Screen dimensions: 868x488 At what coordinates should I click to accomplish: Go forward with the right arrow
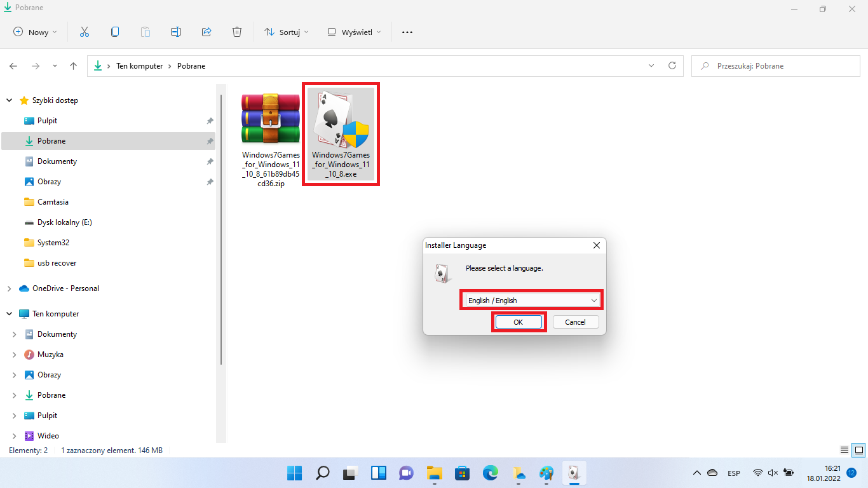coord(36,66)
